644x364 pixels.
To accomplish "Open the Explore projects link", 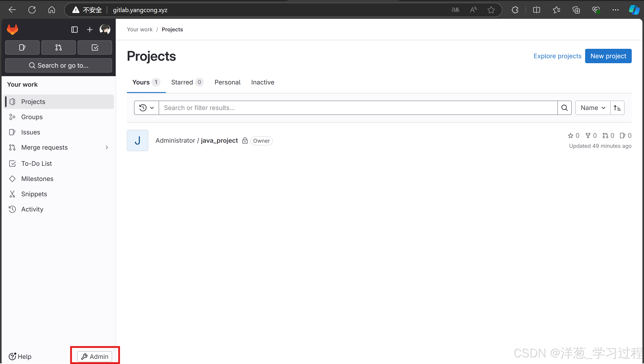I will (x=557, y=56).
